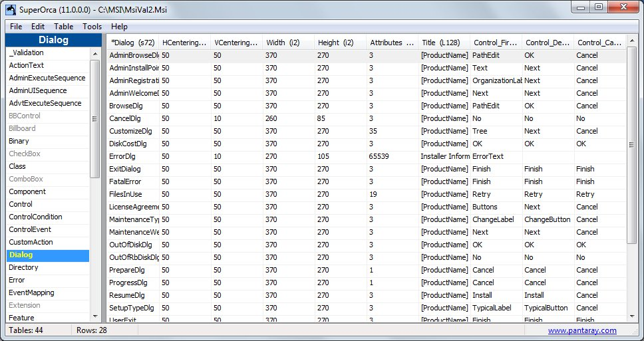
Task: Select the AdminUISequence table
Action: click(48, 90)
